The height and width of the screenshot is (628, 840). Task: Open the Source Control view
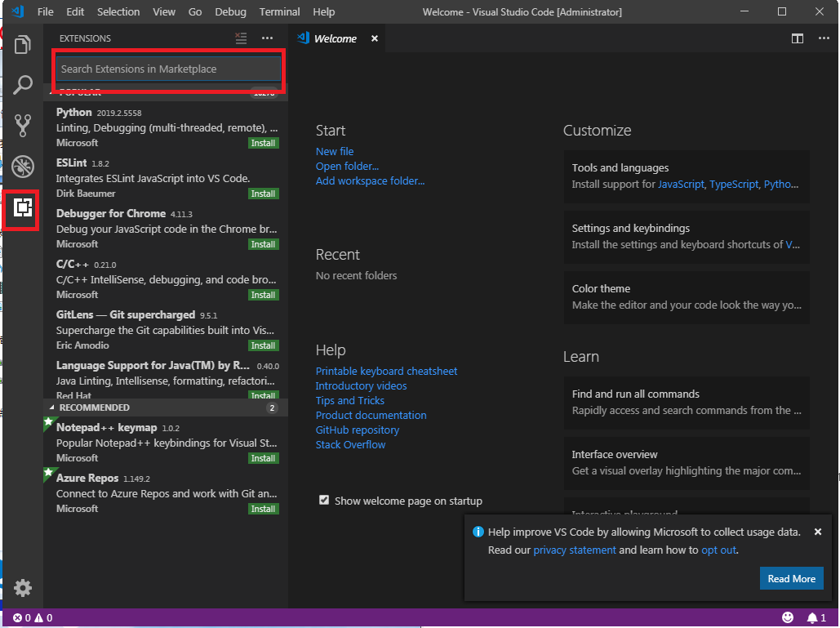pos(22,126)
